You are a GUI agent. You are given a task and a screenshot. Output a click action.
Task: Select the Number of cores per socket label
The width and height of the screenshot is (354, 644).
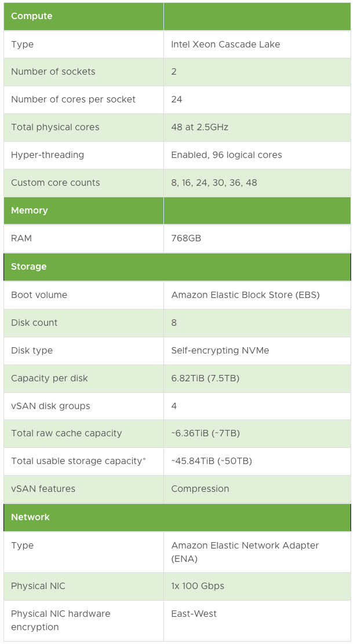tap(73, 100)
